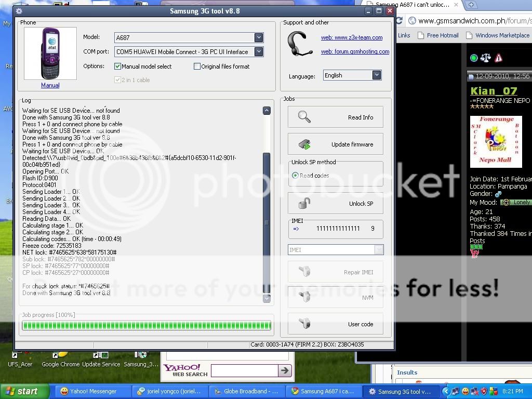Open the Model dropdown
The image size is (532, 399).
(x=259, y=37)
